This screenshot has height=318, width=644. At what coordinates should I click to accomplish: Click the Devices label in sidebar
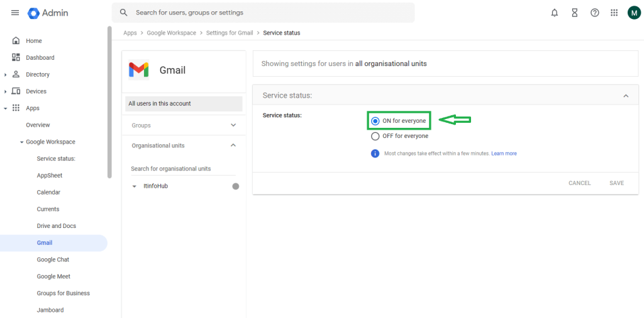pos(36,91)
